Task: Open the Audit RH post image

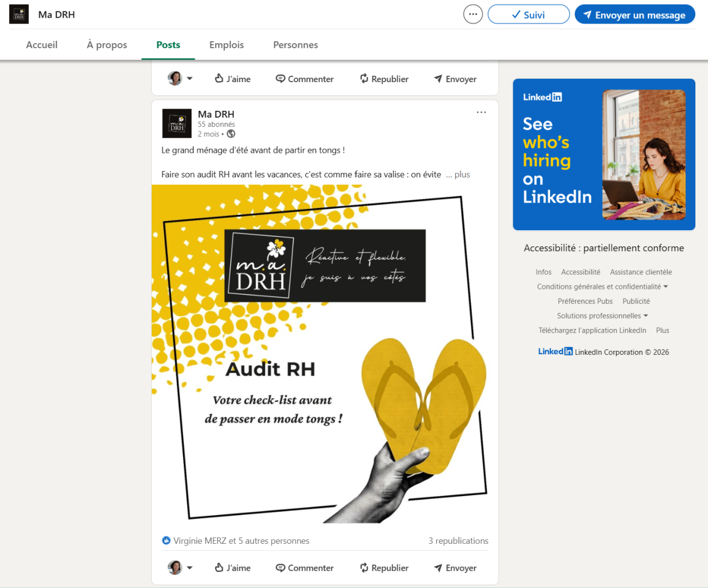Action: [x=325, y=354]
